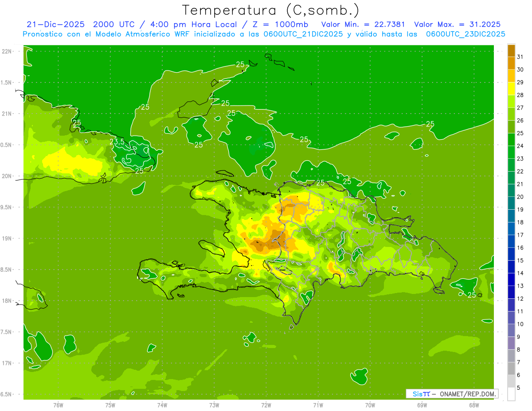Pick the colorbar swatch between 29 and 30

pyautogui.click(x=511, y=76)
